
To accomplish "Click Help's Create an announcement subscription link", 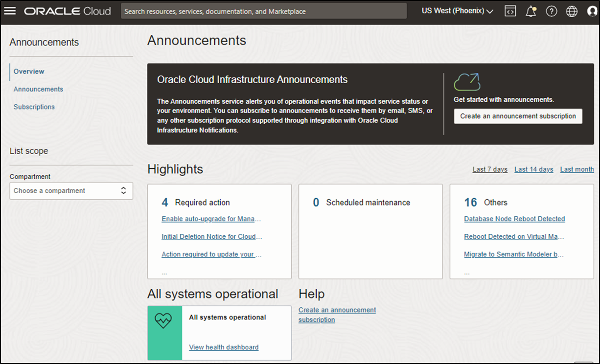I will [x=337, y=315].
